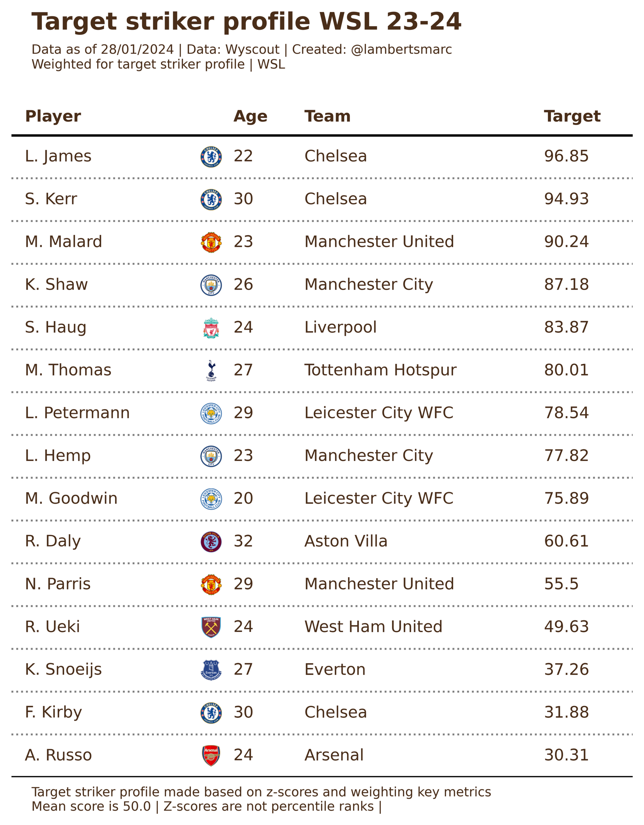Click the Chelsea crest beside L. James

coord(211,156)
